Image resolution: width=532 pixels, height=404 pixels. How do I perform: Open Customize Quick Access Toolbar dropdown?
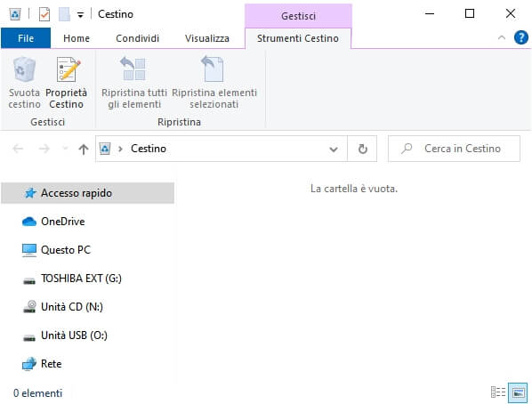80,15
